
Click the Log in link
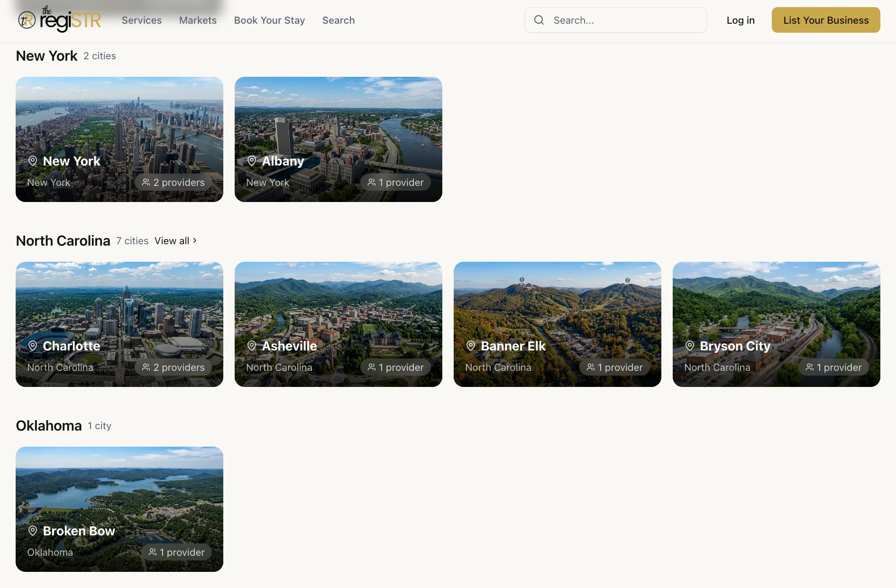(x=741, y=20)
